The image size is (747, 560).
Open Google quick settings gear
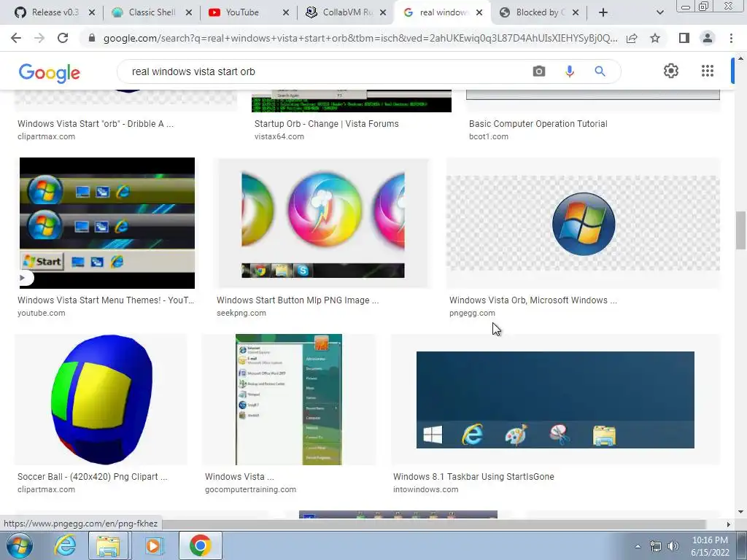pyautogui.click(x=671, y=71)
